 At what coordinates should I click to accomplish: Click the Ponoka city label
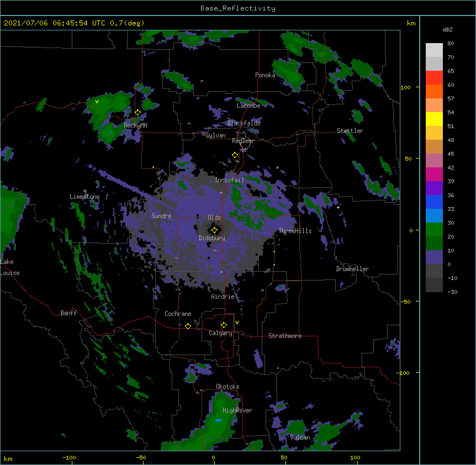[265, 75]
